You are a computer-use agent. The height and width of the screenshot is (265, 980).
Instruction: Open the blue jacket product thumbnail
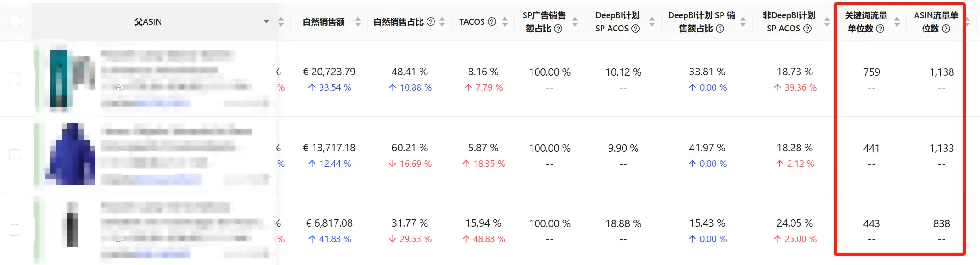point(70,154)
